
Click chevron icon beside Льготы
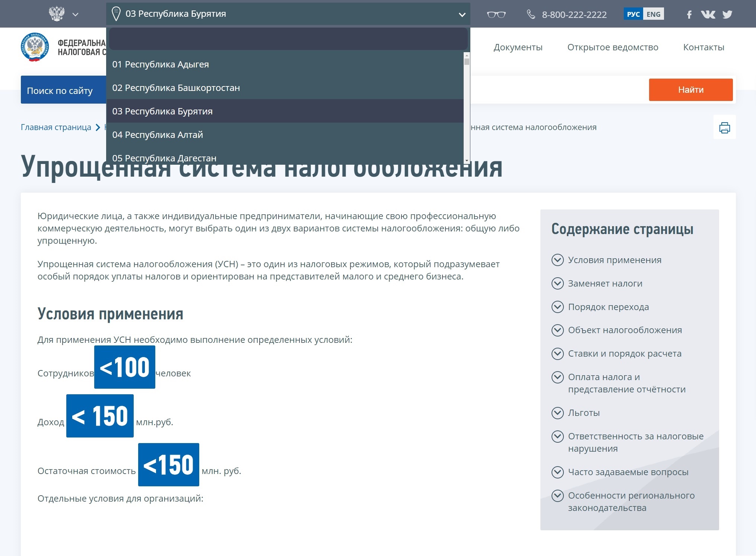[x=558, y=413]
